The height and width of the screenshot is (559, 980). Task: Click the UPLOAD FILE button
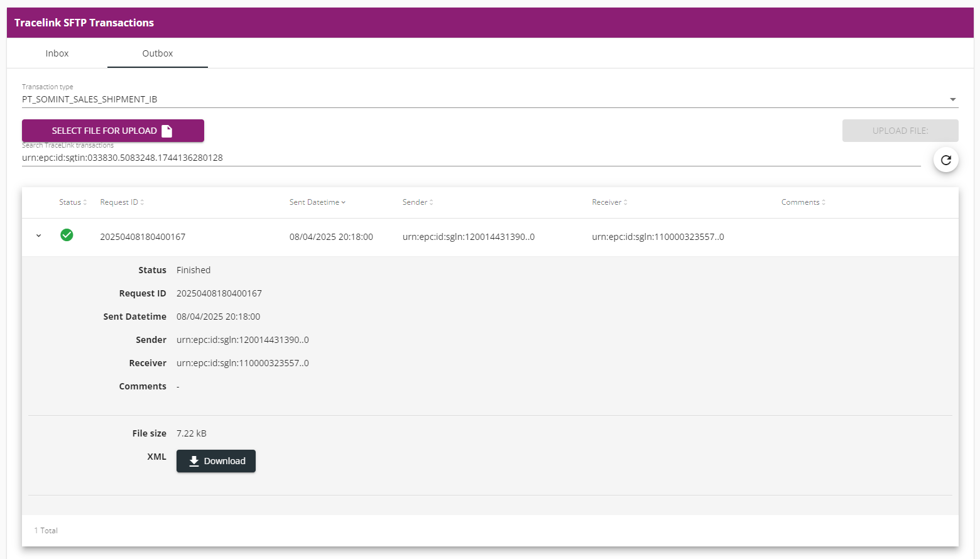900,131
